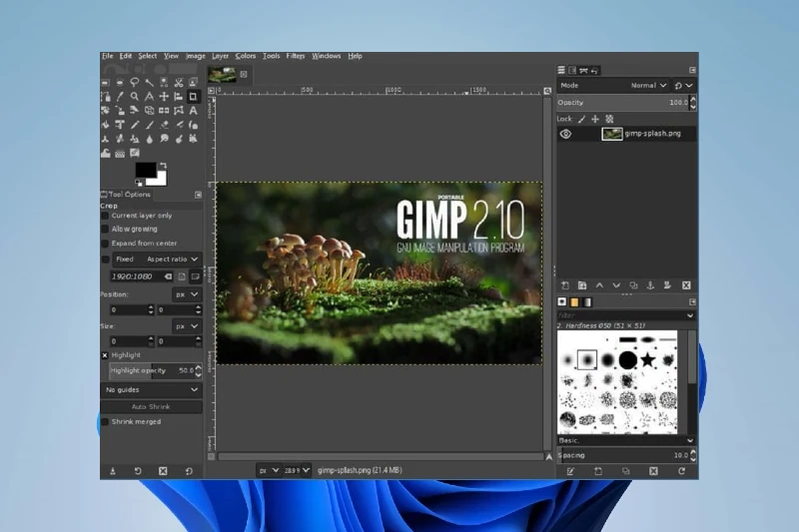The height and width of the screenshot is (532, 799).
Task: Hide gimp-splash.png layer via eye icon
Action: pyautogui.click(x=565, y=134)
